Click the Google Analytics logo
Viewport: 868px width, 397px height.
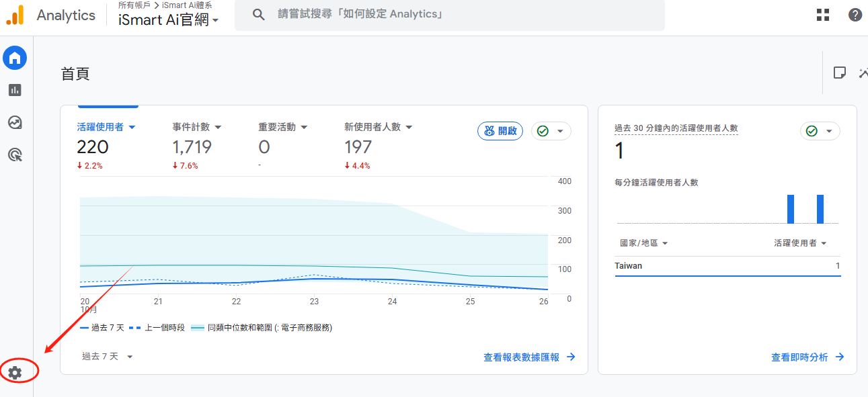coord(15,15)
